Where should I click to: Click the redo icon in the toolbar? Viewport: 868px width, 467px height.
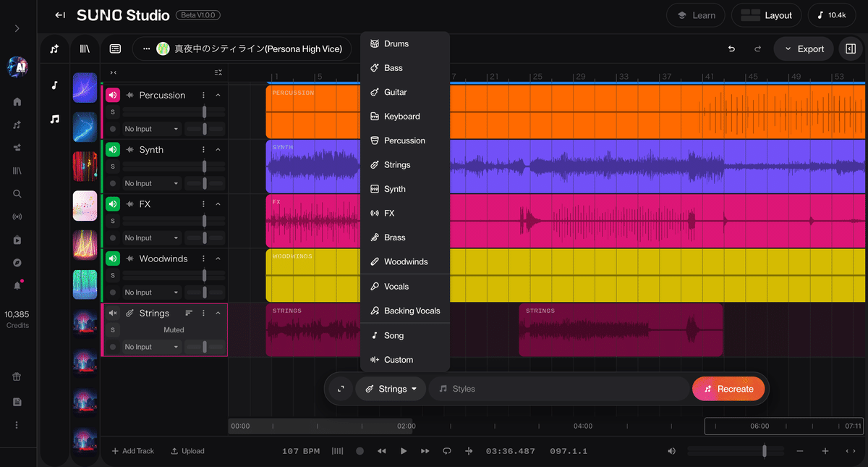[x=757, y=49]
